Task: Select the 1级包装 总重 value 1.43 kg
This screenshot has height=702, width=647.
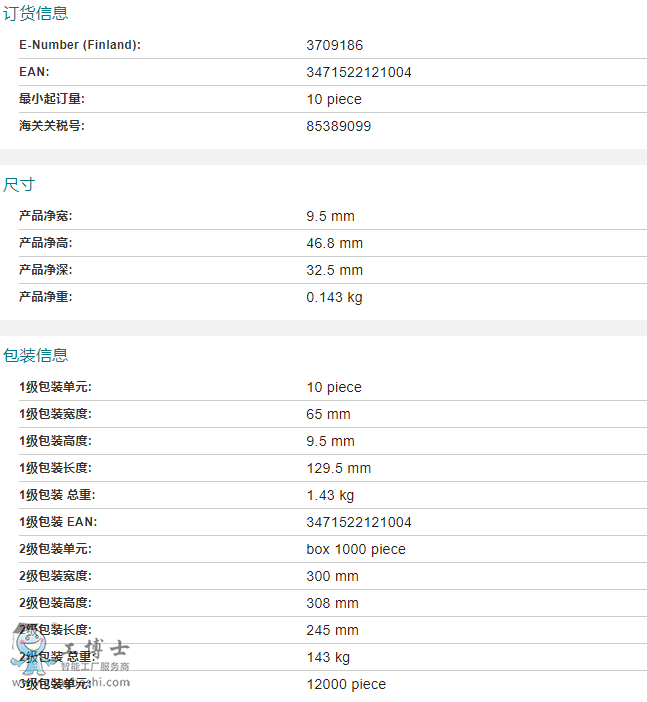Action: (x=330, y=495)
